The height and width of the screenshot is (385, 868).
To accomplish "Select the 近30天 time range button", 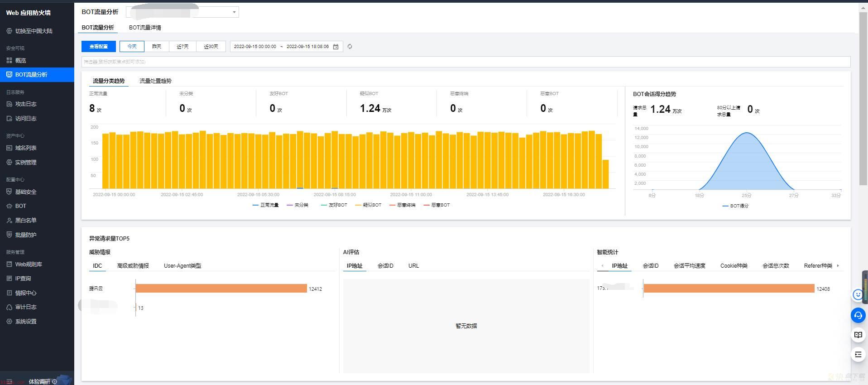I will 211,46.
